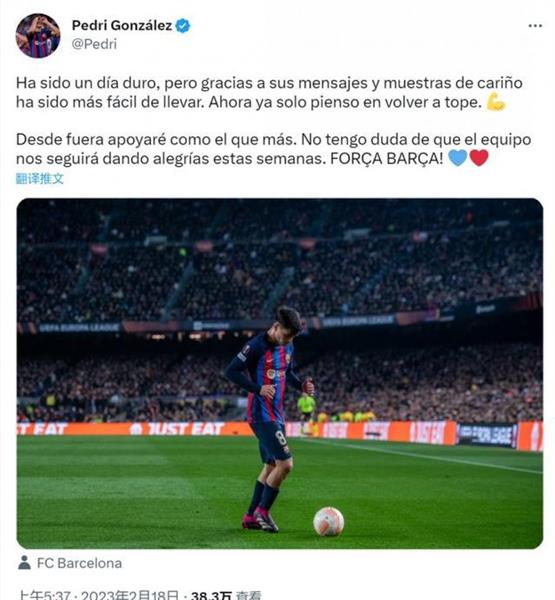
Task: Click the 'Desde fuera apoyaré' paragraph
Action: (x=273, y=148)
